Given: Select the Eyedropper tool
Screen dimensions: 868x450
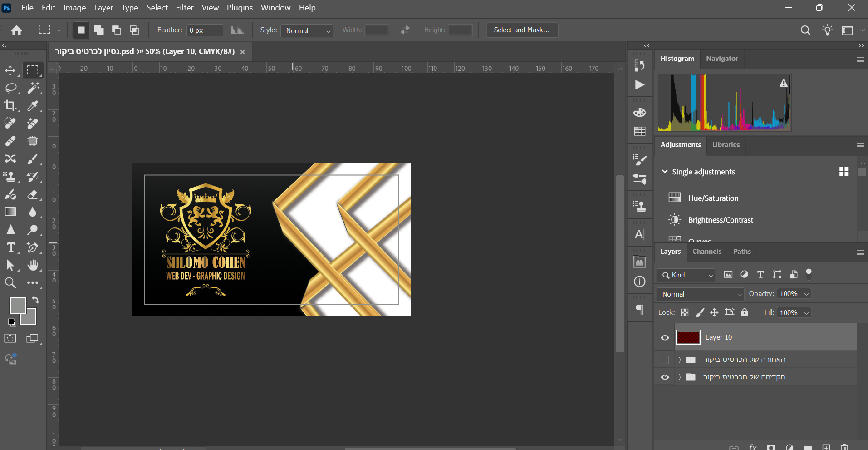Looking at the screenshot, I should pyautogui.click(x=32, y=106).
